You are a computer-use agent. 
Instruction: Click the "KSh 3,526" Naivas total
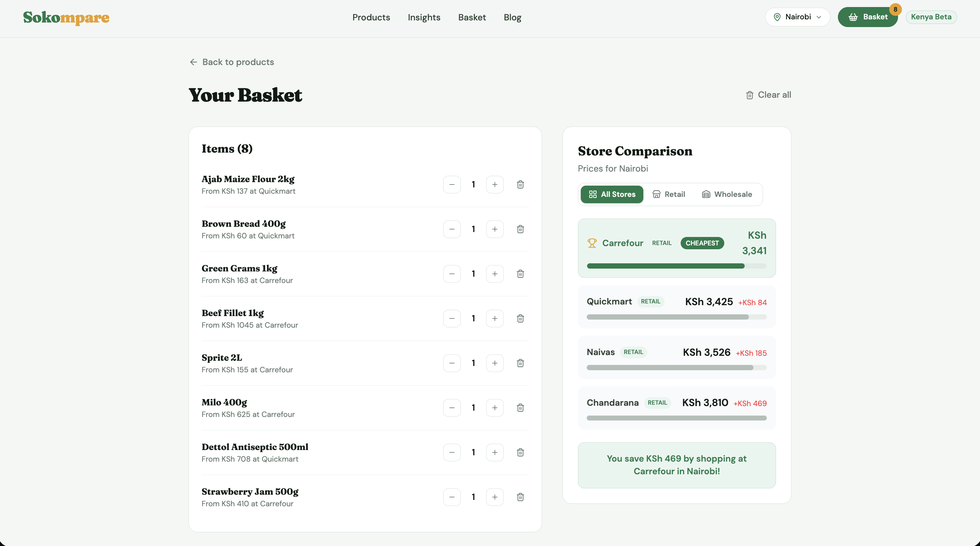click(x=706, y=353)
